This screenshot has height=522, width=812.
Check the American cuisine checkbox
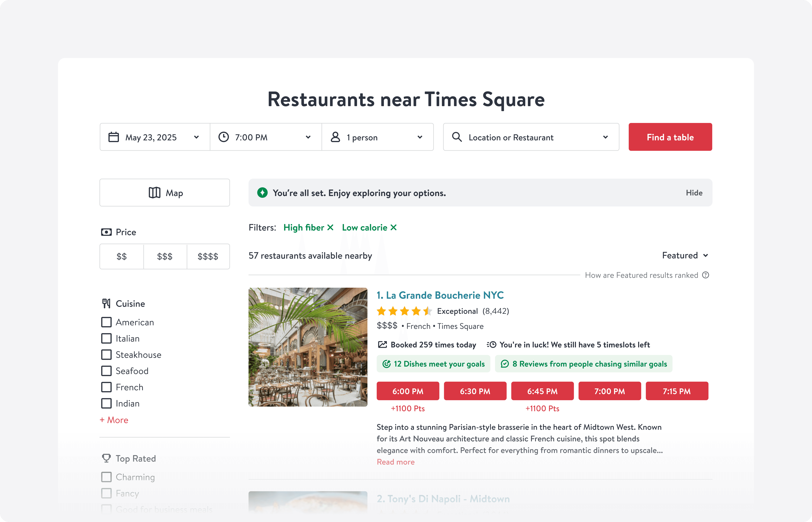click(x=106, y=322)
